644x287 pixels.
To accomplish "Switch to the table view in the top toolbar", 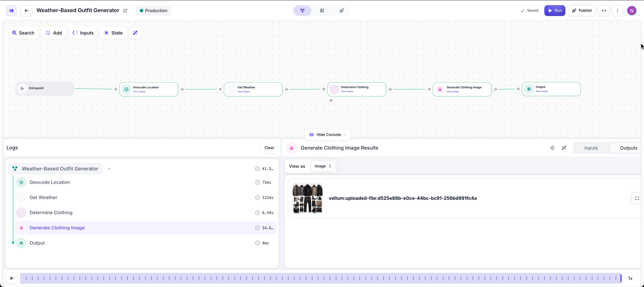I will pos(322,10).
